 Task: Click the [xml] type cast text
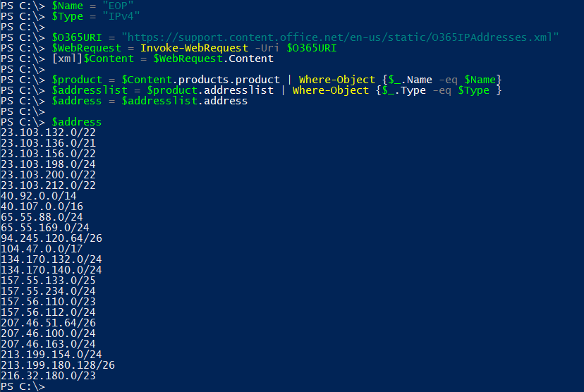pos(68,59)
